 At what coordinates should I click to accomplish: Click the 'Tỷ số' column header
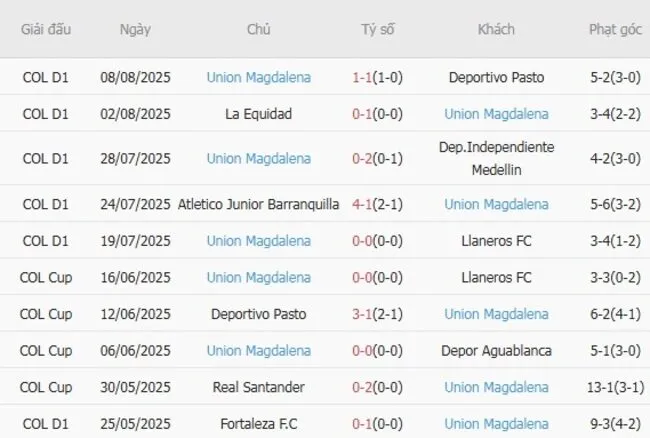pos(378,29)
